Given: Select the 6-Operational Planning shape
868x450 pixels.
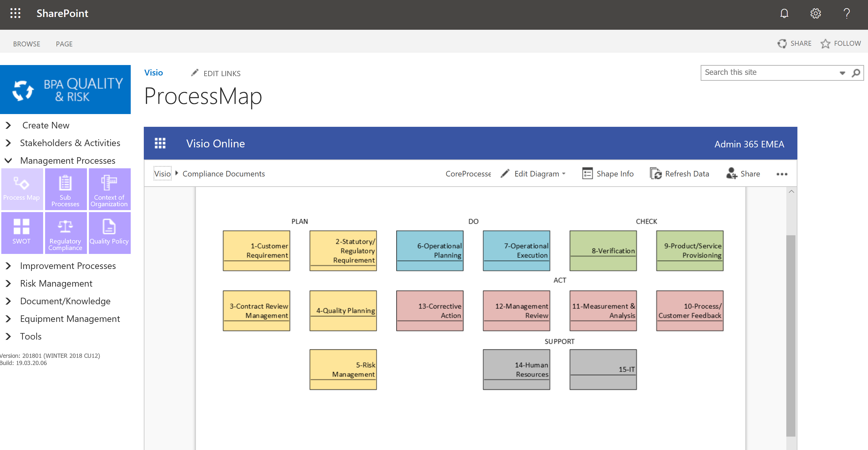Looking at the screenshot, I should [x=430, y=251].
